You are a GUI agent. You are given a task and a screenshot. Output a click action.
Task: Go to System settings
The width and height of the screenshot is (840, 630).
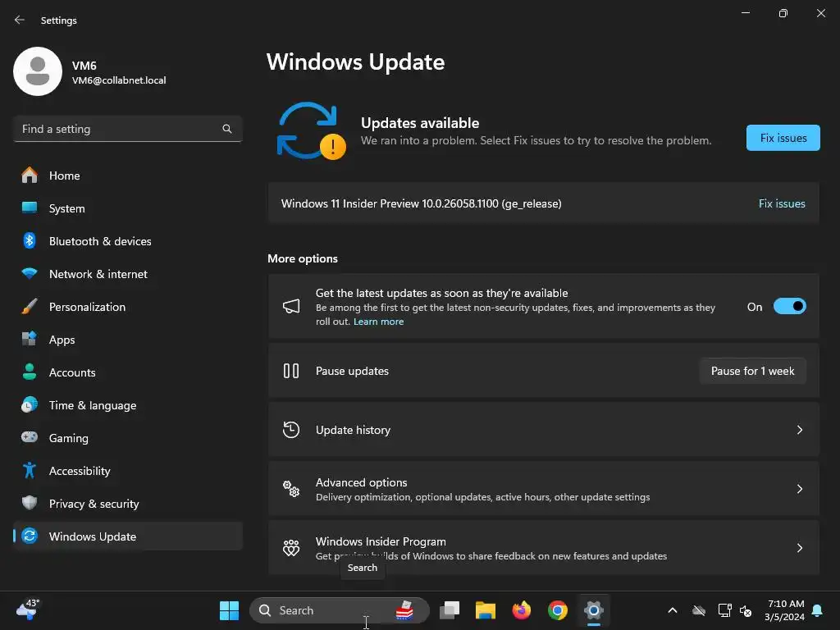click(x=128, y=208)
